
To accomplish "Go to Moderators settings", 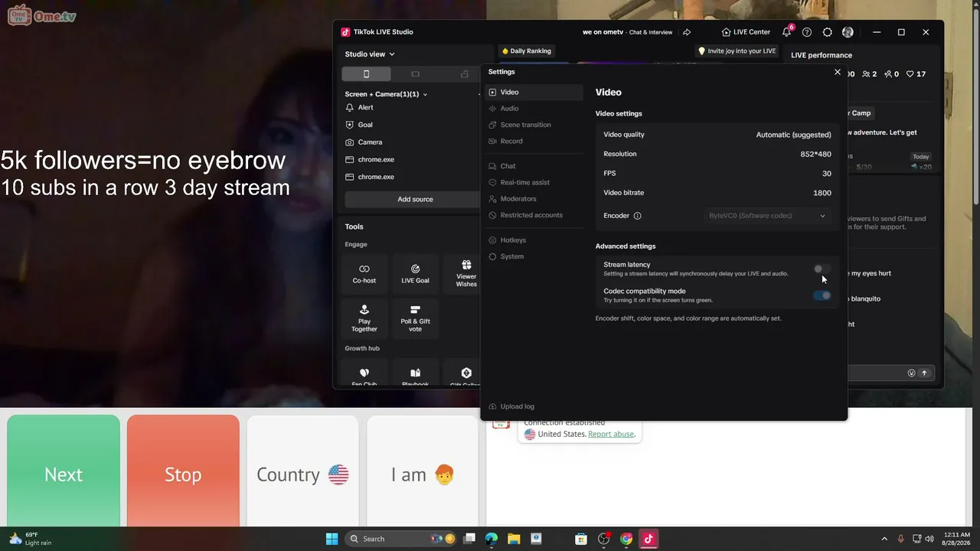I will [535, 199].
